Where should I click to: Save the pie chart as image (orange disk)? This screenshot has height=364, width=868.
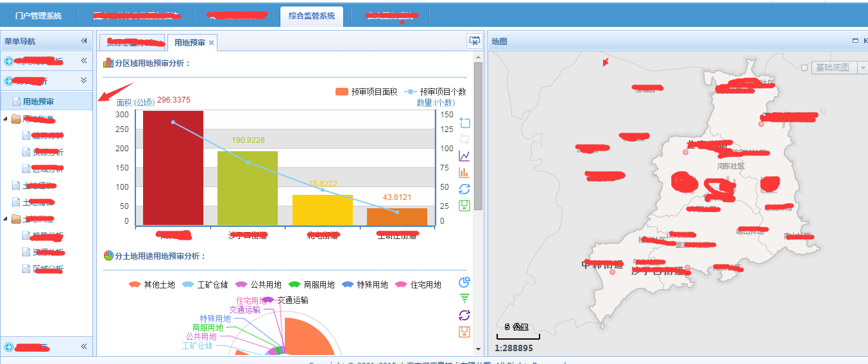click(x=465, y=332)
